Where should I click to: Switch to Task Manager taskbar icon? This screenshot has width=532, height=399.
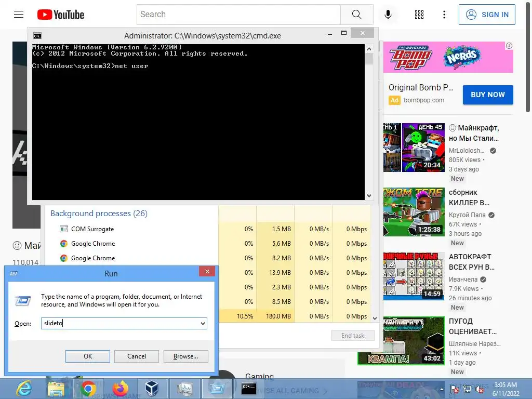pos(184,389)
